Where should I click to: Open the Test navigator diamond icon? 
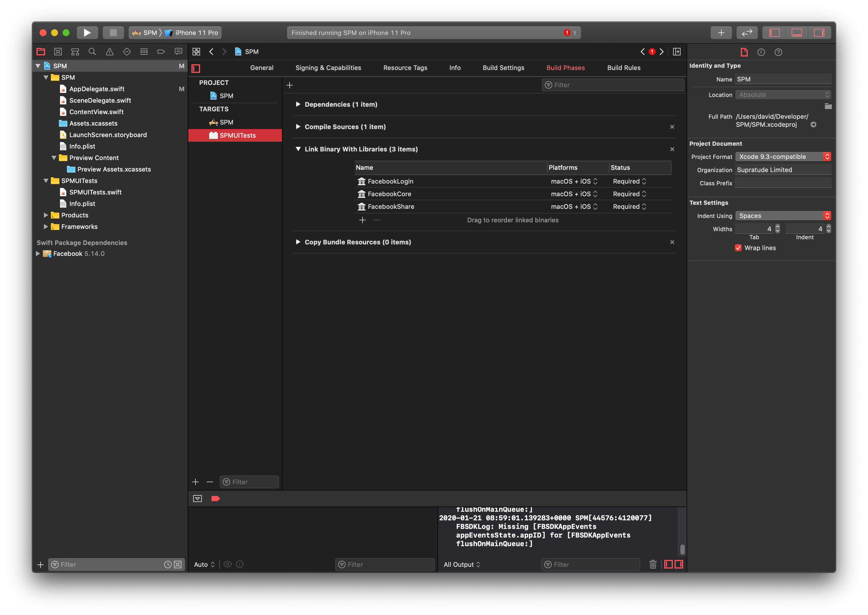click(127, 52)
